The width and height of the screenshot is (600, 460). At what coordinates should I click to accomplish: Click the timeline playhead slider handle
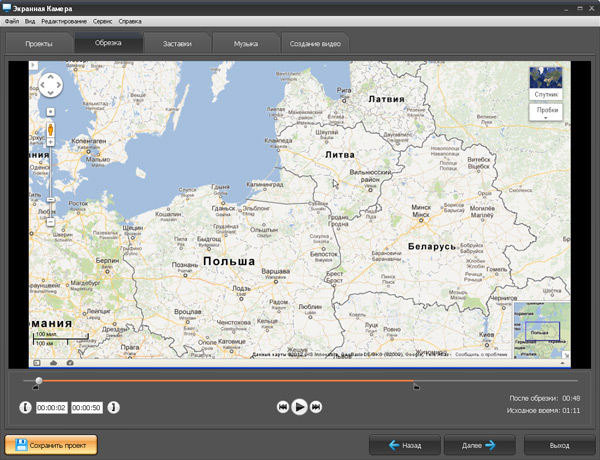point(39,381)
